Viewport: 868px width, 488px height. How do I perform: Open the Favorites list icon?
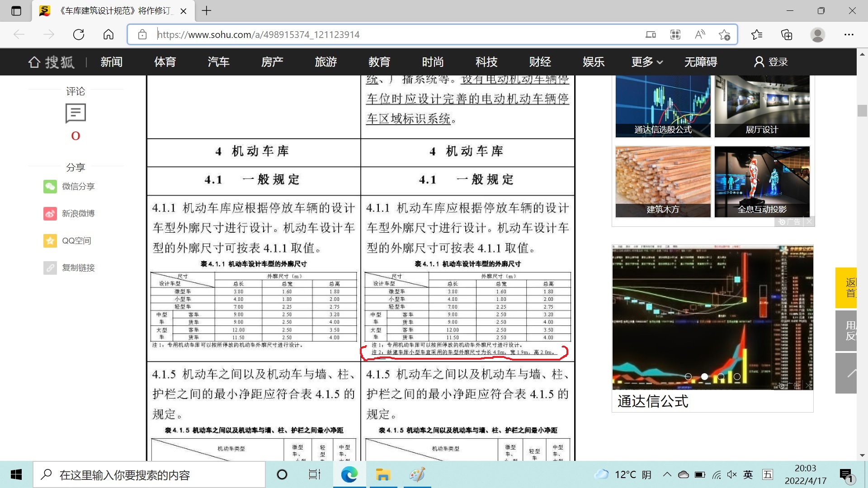pos(757,34)
